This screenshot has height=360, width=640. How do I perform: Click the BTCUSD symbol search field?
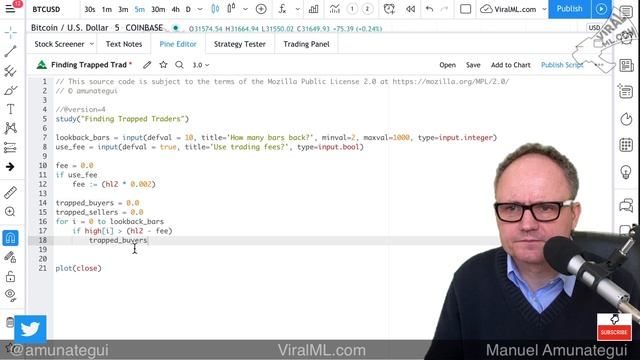tap(46, 9)
